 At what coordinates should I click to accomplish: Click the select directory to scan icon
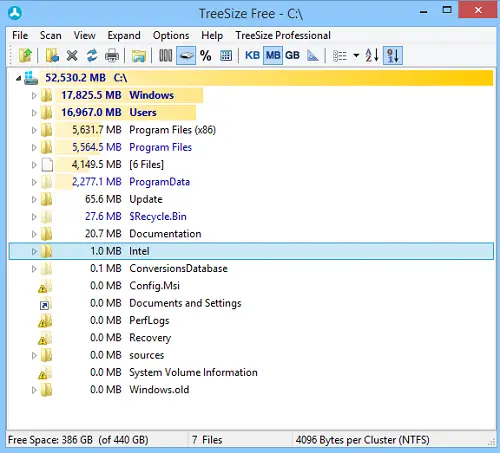(x=52, y=55)
